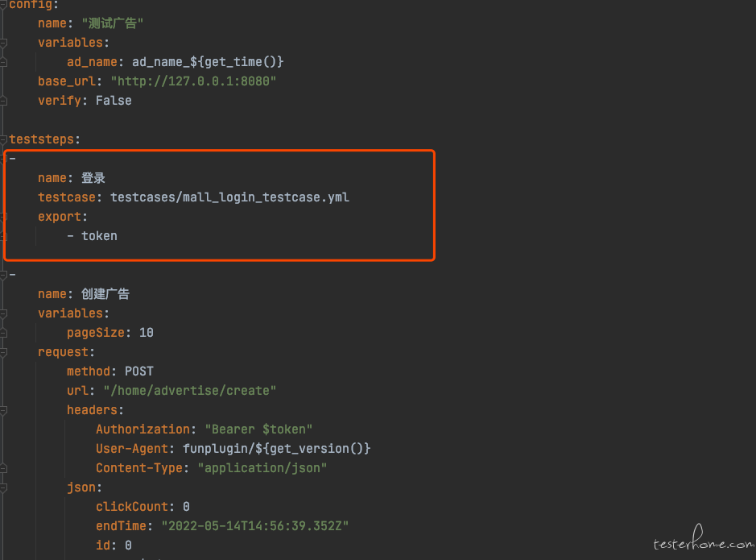The image size is (756, 560).
Task: Collapse the teststeps block fold marker
Action: (3, 139)
